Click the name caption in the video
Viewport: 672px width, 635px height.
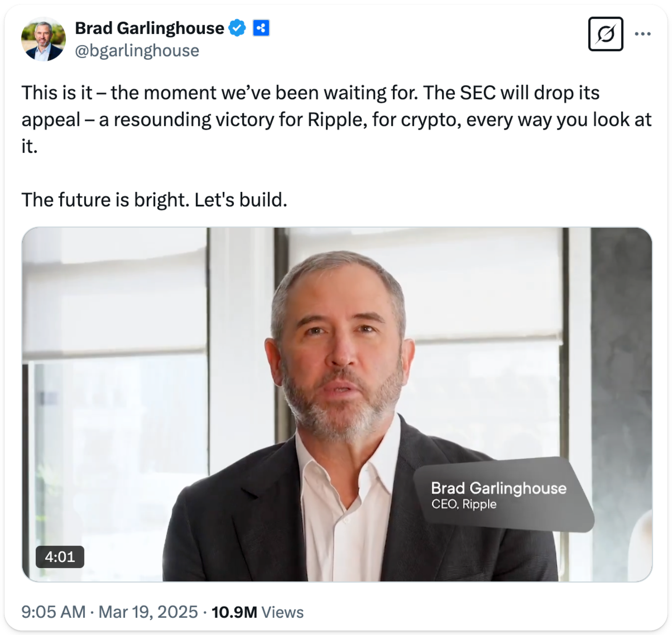click(x=499, y=488)
